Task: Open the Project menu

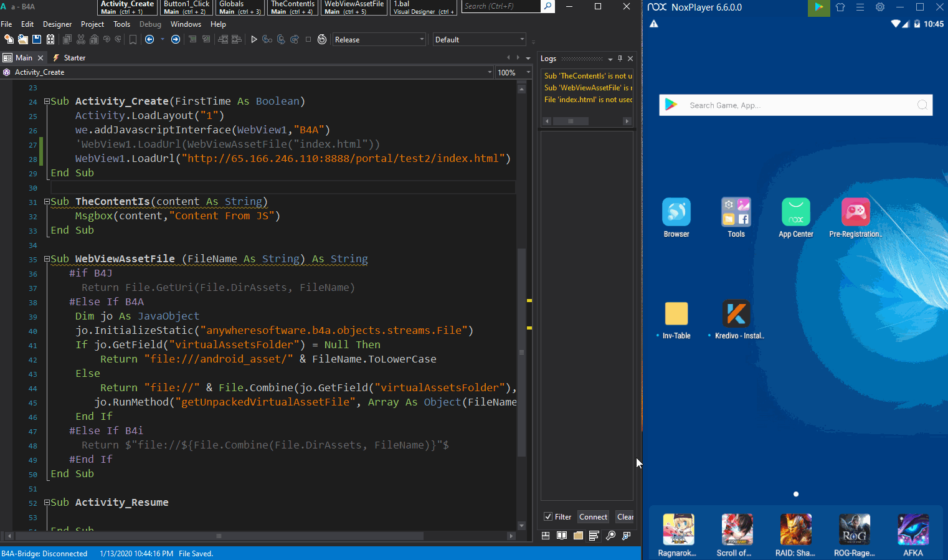Action: (92, 24)
